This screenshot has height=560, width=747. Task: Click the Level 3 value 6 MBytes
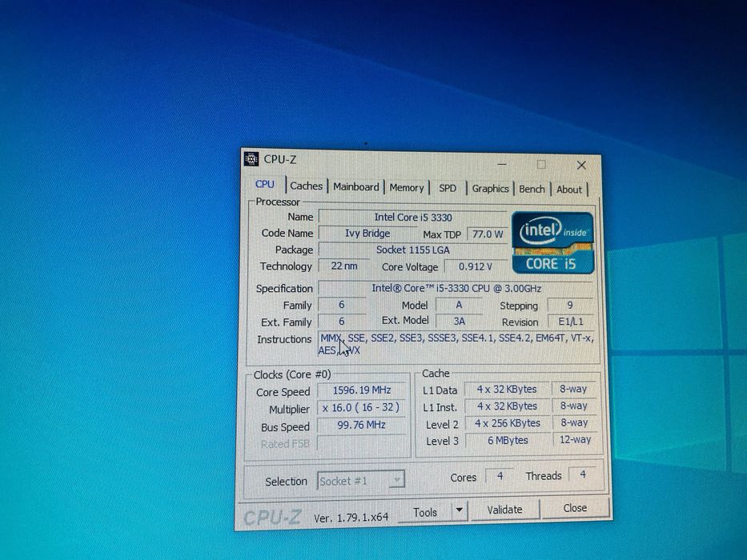pos(508,440)
